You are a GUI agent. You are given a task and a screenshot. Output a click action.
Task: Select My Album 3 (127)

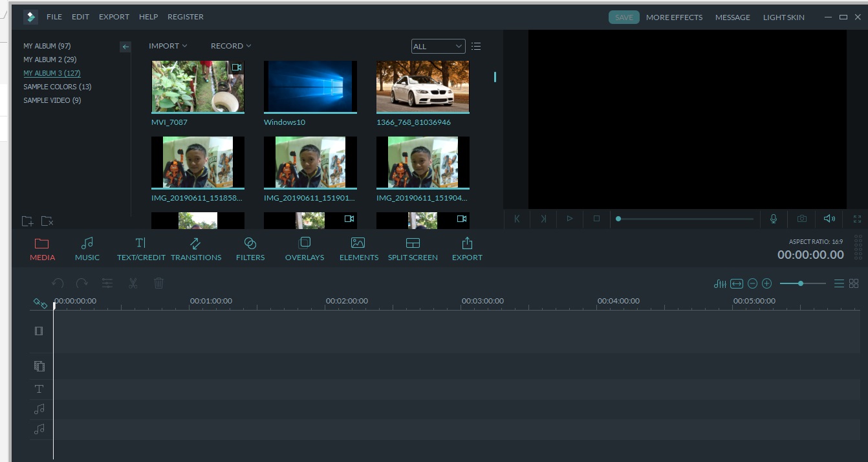click(x=52, y=73)
